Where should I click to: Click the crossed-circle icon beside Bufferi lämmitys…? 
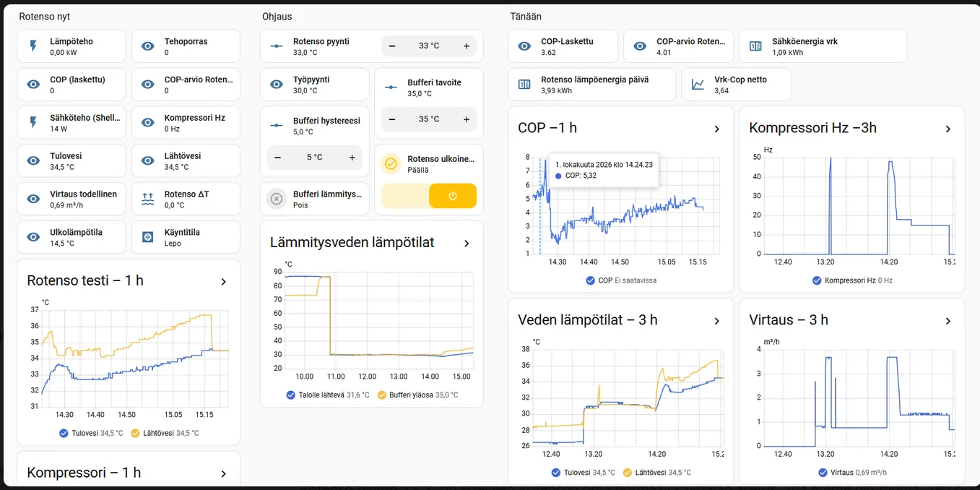click(x=277, y=199)
